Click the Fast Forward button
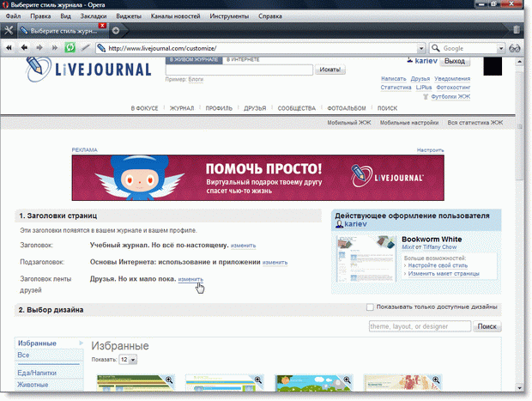The image size is (532, 401). tap(54, 48)
